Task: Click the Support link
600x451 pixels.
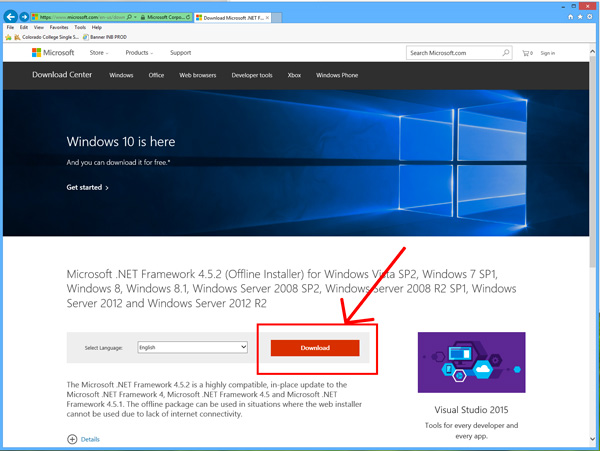Action: pyautogui.click(x=181, y=53)
